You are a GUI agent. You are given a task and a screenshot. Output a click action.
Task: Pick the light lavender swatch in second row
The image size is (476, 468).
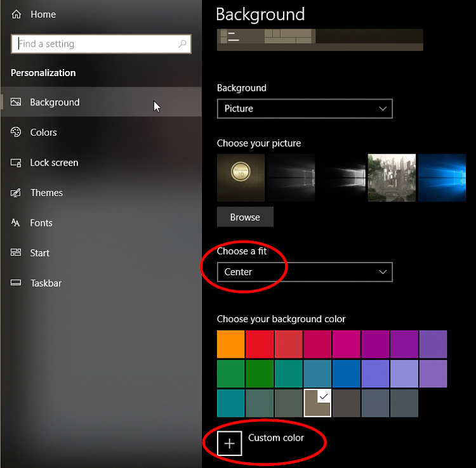click(404, 374)
